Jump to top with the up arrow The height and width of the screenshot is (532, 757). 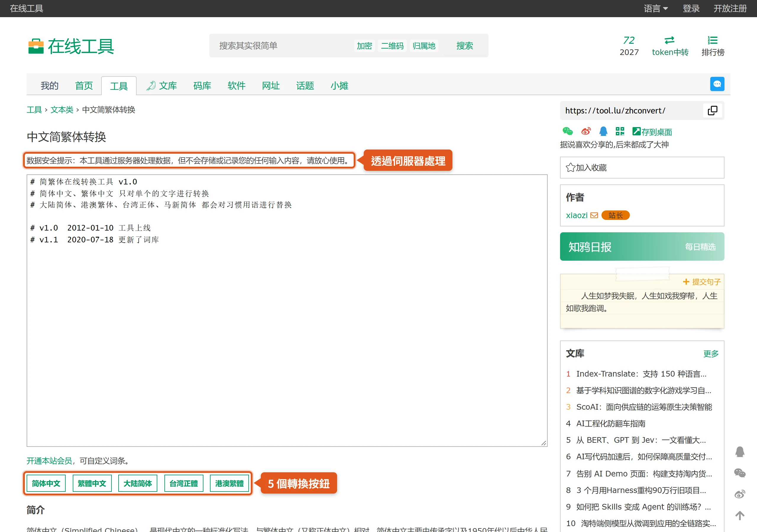740,515
